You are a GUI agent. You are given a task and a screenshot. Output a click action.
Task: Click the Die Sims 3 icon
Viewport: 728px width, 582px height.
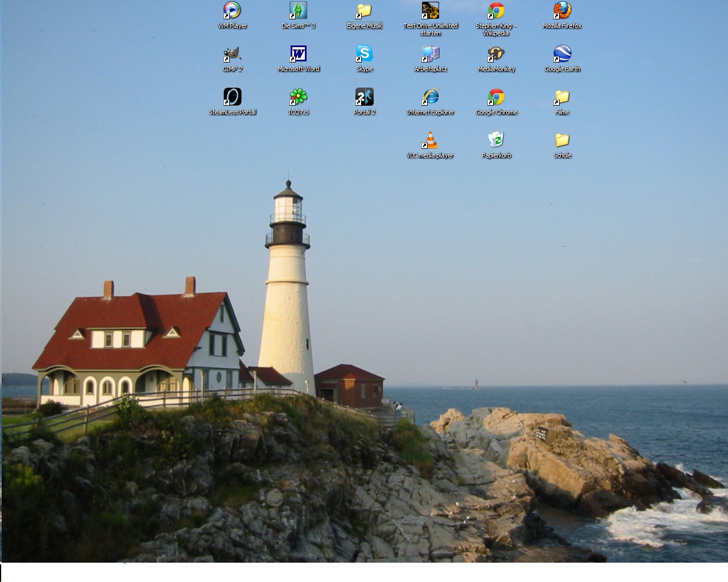[x=298, y=11]
